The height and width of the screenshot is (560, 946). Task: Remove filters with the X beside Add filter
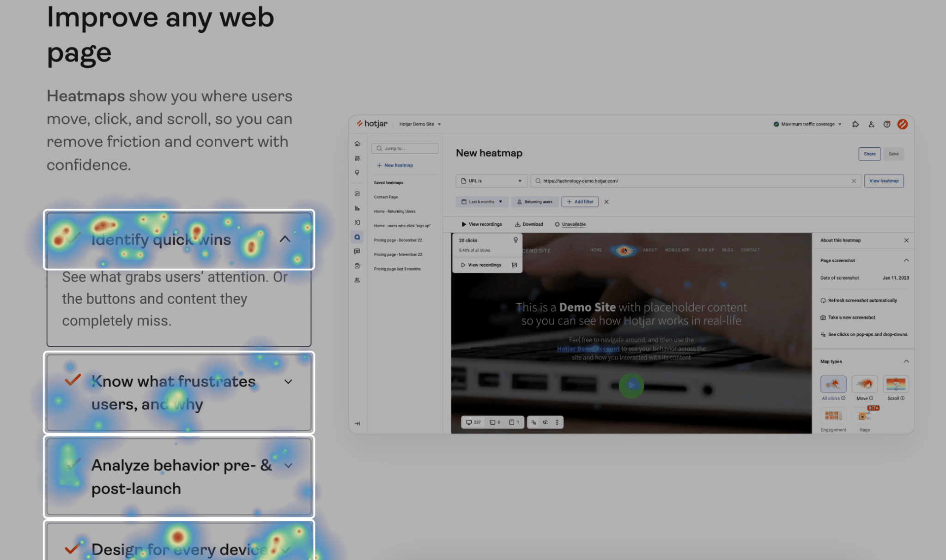click(x=606, y=202)
